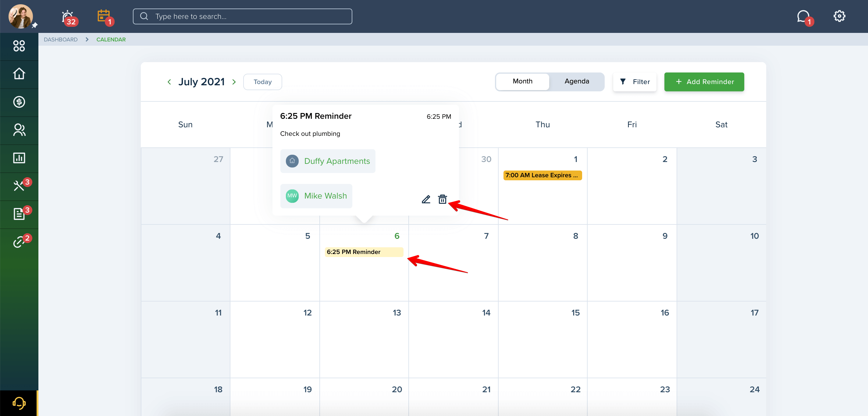
Task: Select date 9 in the calendar
Action: coord(665,236)
